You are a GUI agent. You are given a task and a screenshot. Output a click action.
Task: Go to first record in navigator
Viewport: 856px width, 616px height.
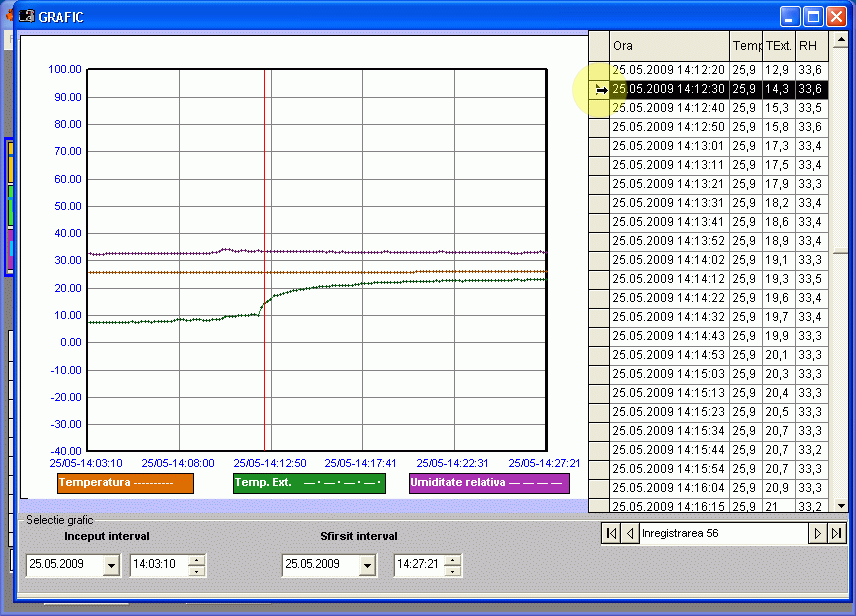click(x=611, y=534)
